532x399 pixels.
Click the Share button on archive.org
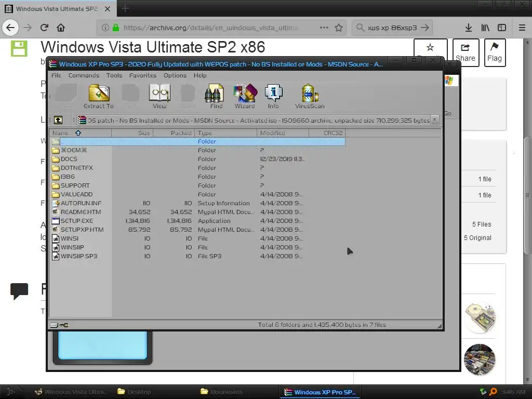[465, 52]
